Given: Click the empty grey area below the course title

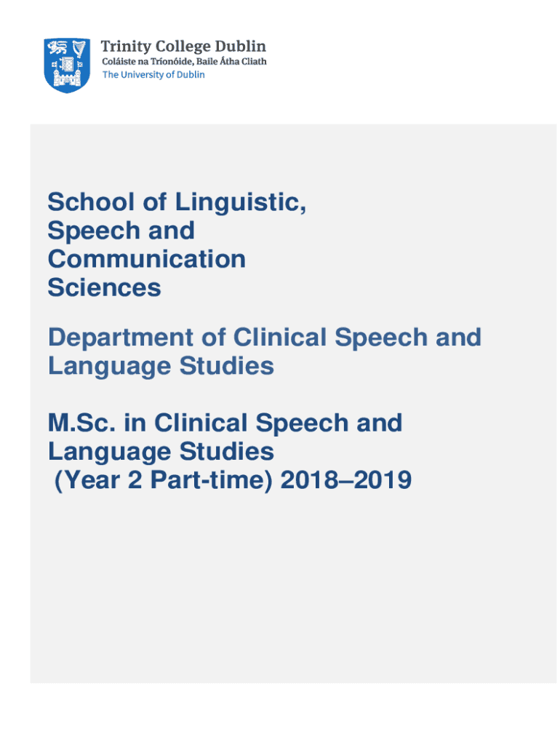Looking at the screenshot, I should (291, 597).
